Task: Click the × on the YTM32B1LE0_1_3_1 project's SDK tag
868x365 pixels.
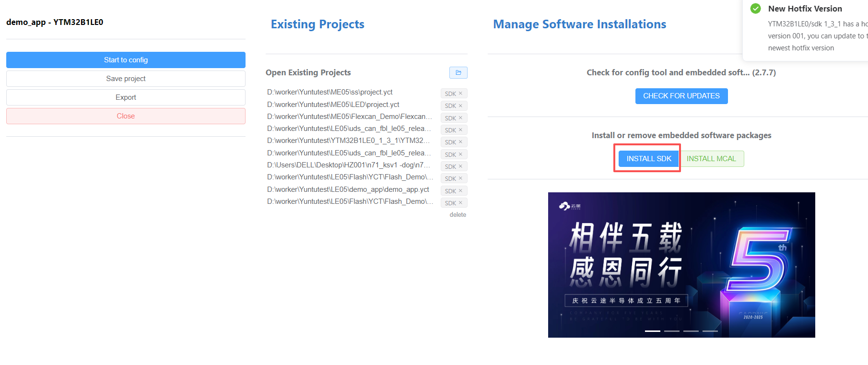Action: 460,142
